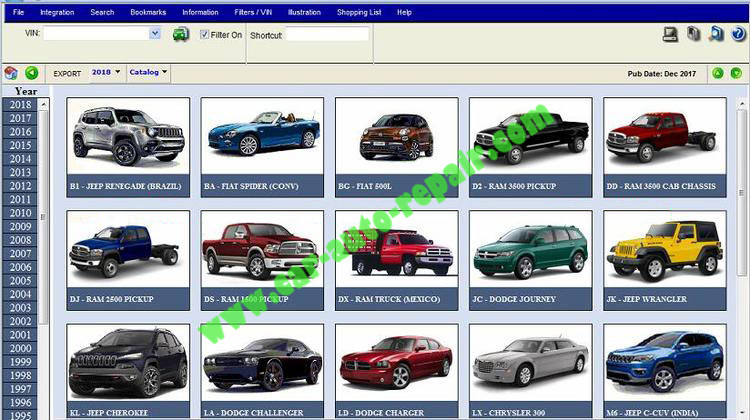Click the EXPORT button

pos(67,74)
